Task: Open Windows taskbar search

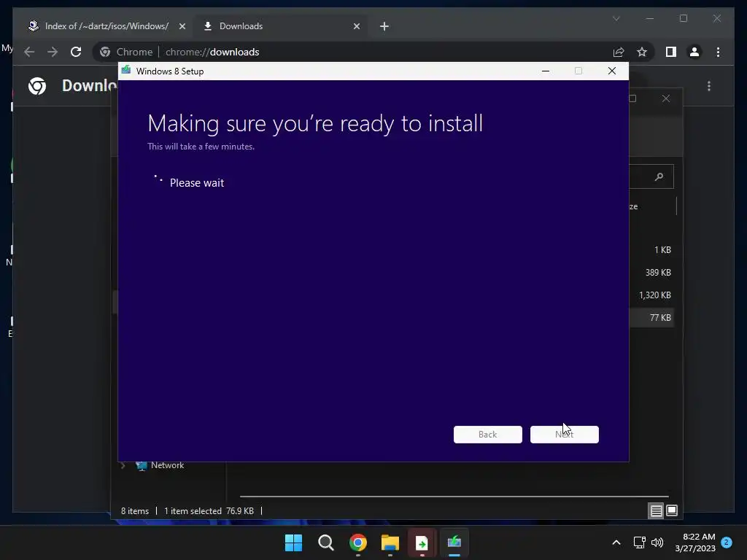Action: (x=326, y=542)
